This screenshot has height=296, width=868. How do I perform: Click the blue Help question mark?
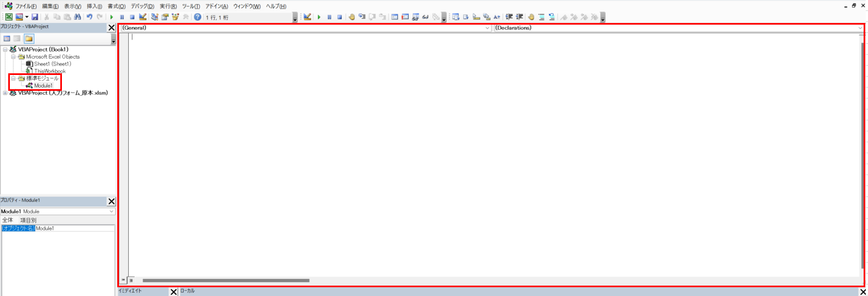[x=198, y=17]
